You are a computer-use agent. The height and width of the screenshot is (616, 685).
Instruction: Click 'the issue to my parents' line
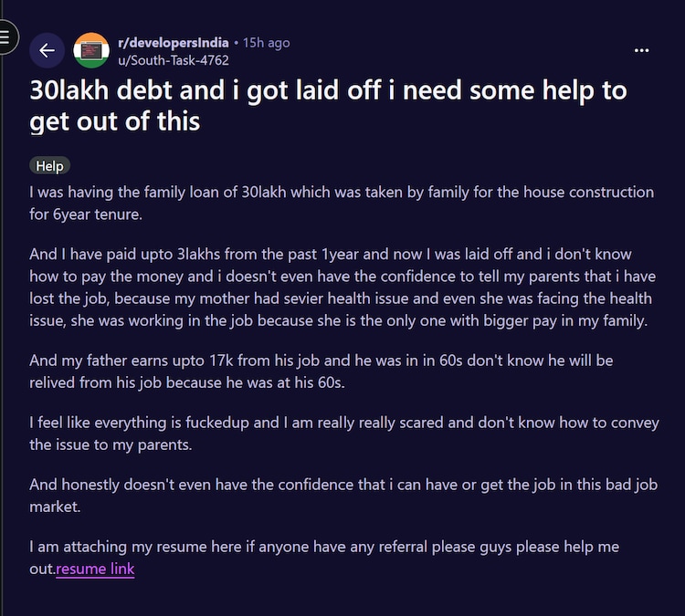point(111,444)
